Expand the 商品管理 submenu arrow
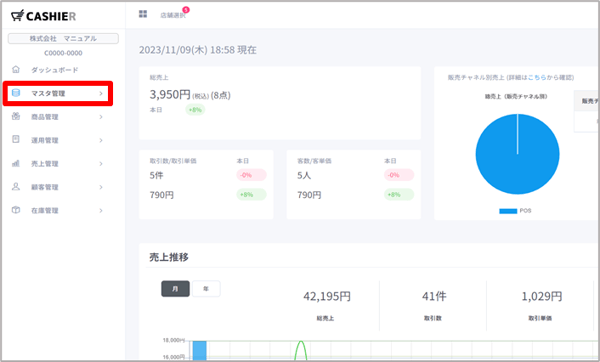This screenshot has height=362, width=600. [x=101, y=117]
